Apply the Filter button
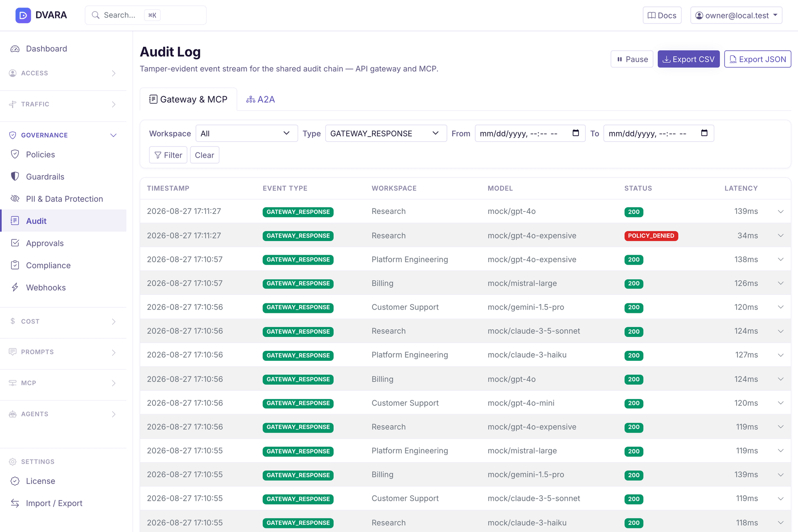798x532 pixels. tap(168, 155)
